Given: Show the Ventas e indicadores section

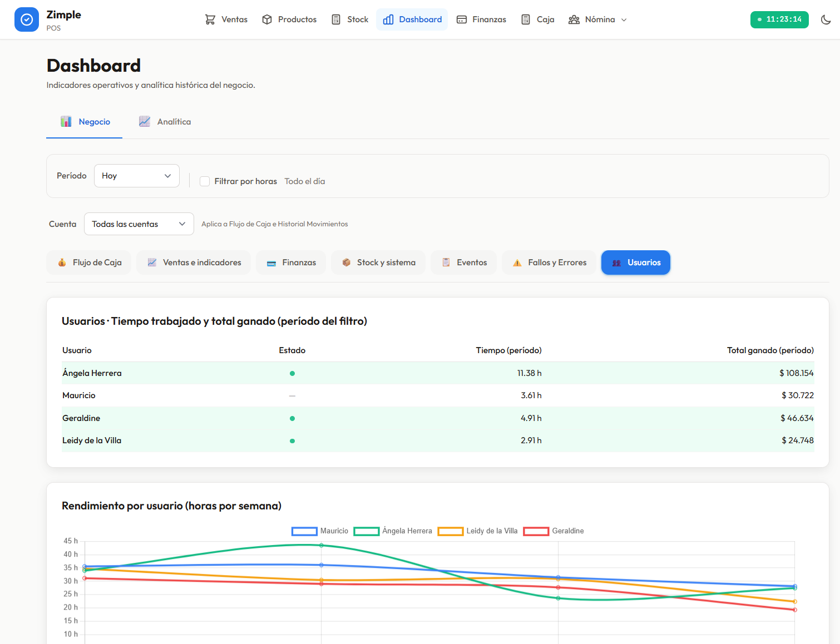Looking at the screenshot, I should click(x=194, y=262).
